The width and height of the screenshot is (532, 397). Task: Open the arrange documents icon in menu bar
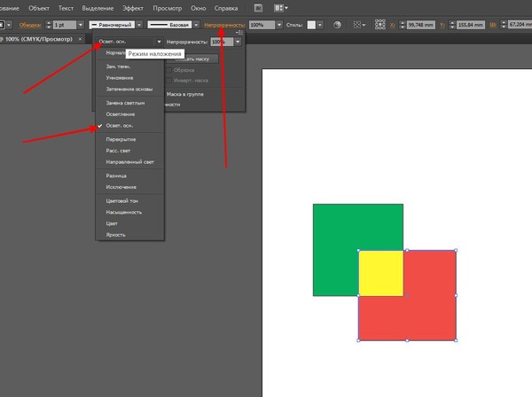tap(280, 8)
